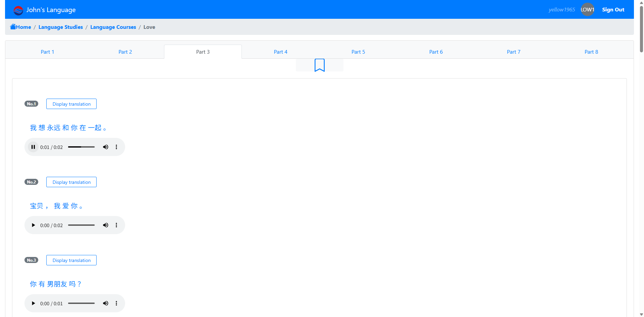Click the bookmark icon below the tabs

[319, 65]
